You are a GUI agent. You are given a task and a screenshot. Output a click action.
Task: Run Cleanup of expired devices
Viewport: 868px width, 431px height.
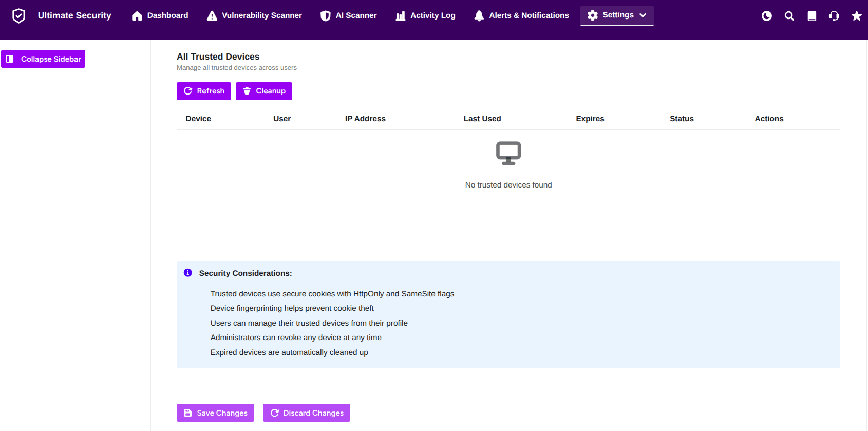coord(264,91)
